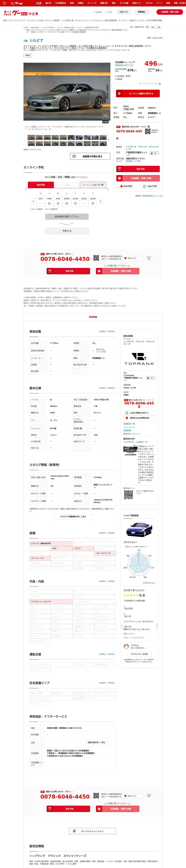Click 画像をリクエストする link
The image size is (186, 868).
(x=32, y=150)
